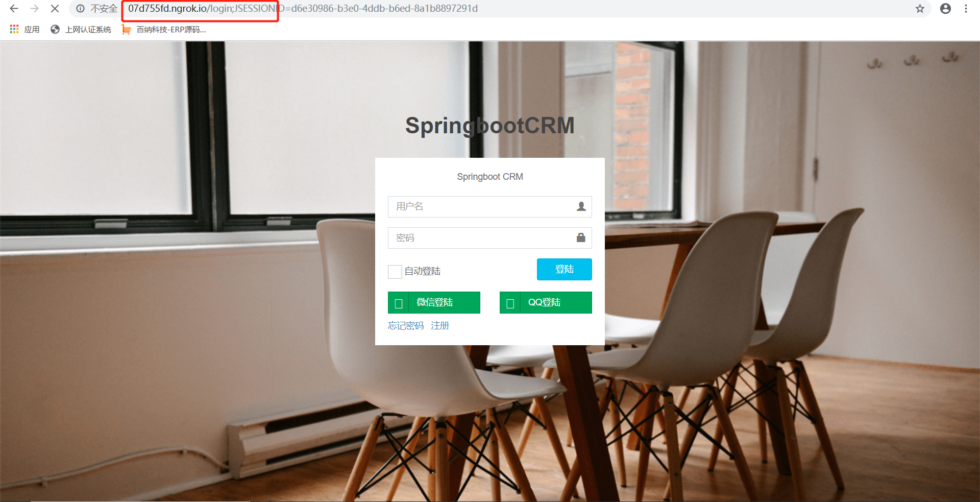This screenshot has width=980, height=502.
Task: Open the 上网认证系统 bookmark
Action: (81, 30)
